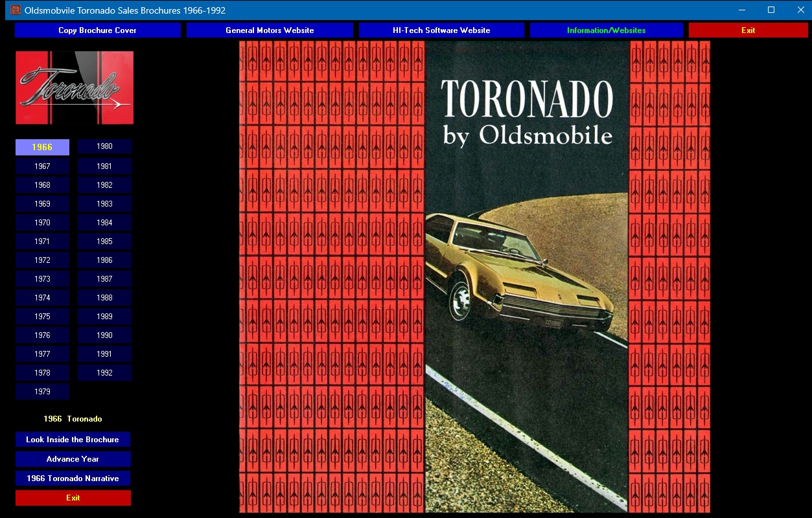The image size is (812, 518).
Task: Click the highlighted 1966 year button
Action: coord(42,148)
